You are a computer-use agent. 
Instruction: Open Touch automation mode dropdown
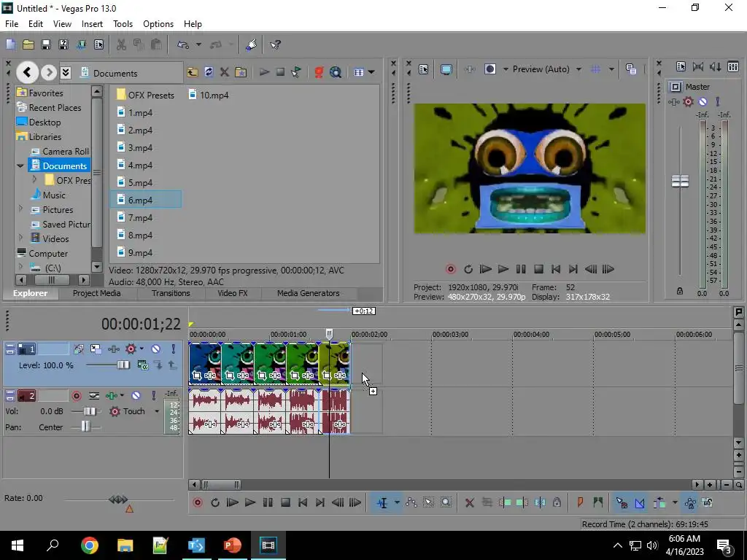[x=156, y=411]
